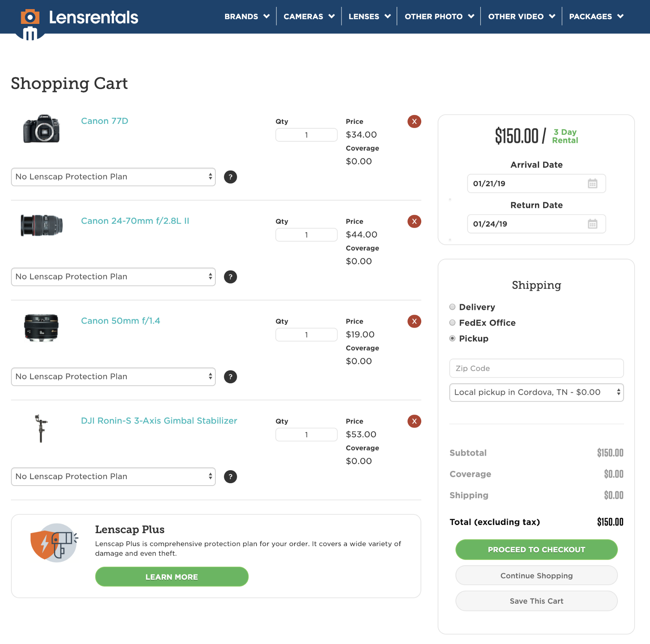Select FedEx Office shipping option
The width and height of the screenshot is (650, 644).
pos(452,323)
